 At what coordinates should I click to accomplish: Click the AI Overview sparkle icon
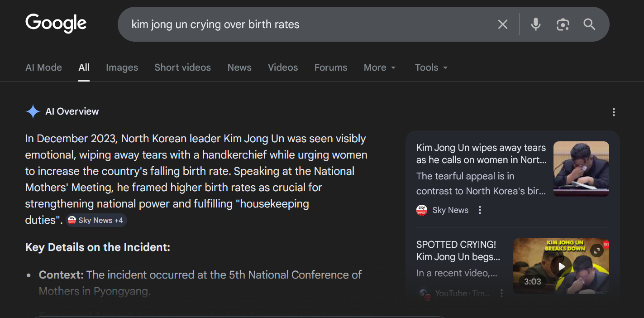pos(33,111)
